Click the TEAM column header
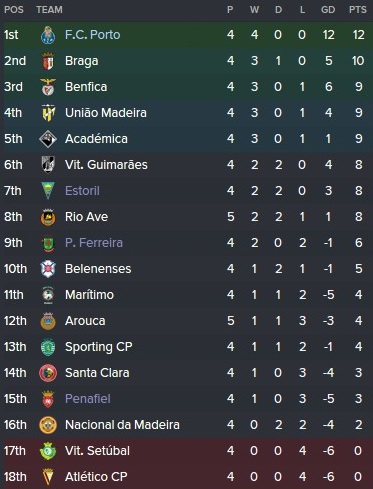The height and width of the screenshot is (489, 373). [49, 10]
